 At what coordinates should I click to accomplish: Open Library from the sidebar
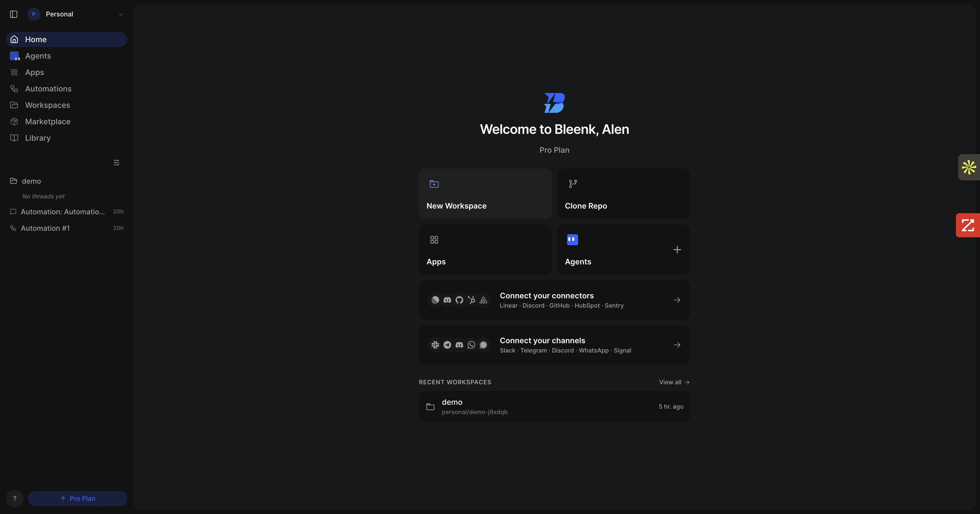[66, 138]
